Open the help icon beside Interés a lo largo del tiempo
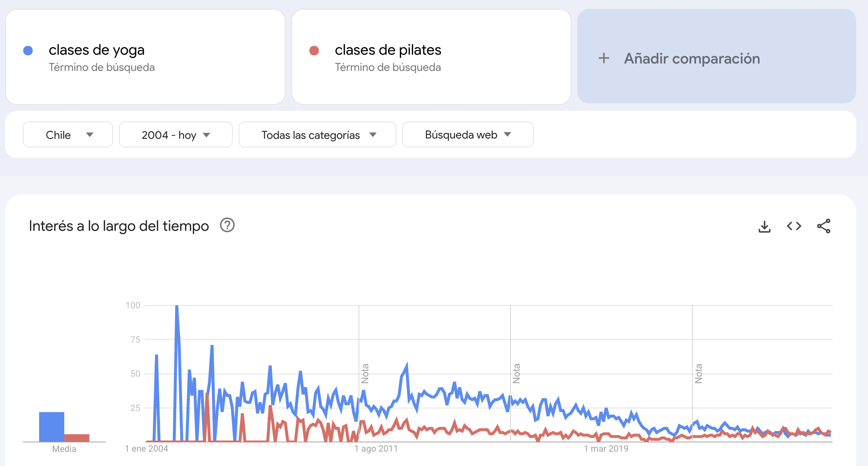This screenshot has height=466, width=868. (x=227, y=225)
